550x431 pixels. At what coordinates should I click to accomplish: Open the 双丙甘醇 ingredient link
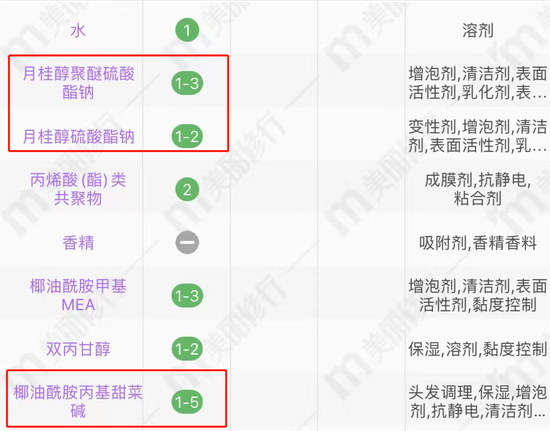point(78,349)
